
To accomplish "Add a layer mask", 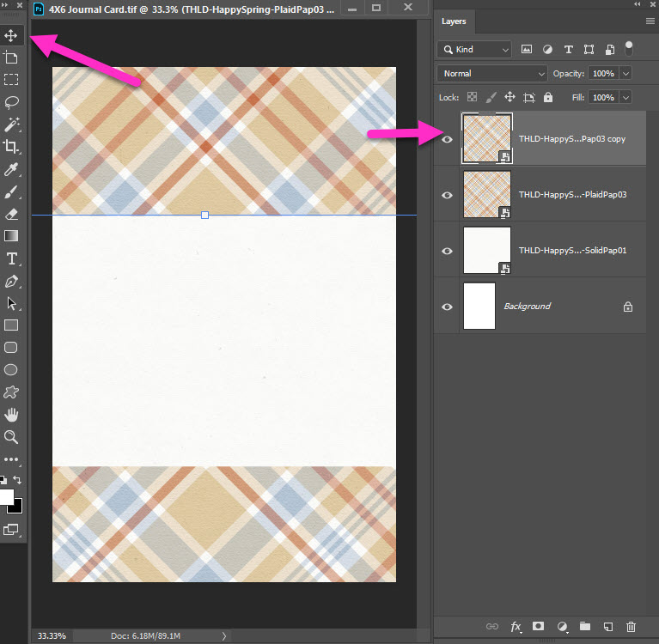I will click(538, 626).
